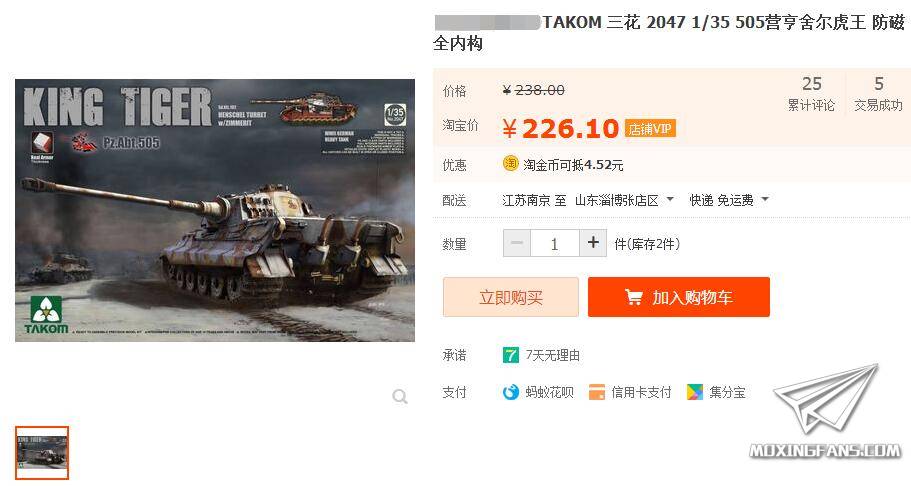Viewport: 911px width, 486px height.
Task: Click the main King Tiger box art image
Action: (215, 210)
